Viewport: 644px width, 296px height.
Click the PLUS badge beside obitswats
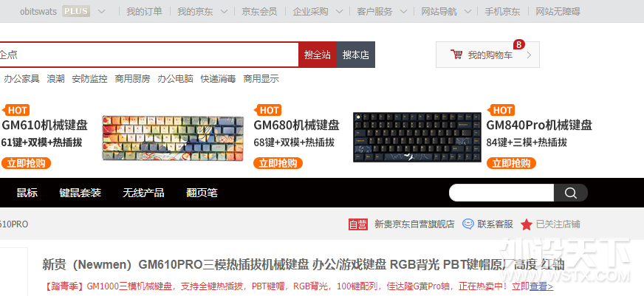pyautogui.click(x=76, y=11)
